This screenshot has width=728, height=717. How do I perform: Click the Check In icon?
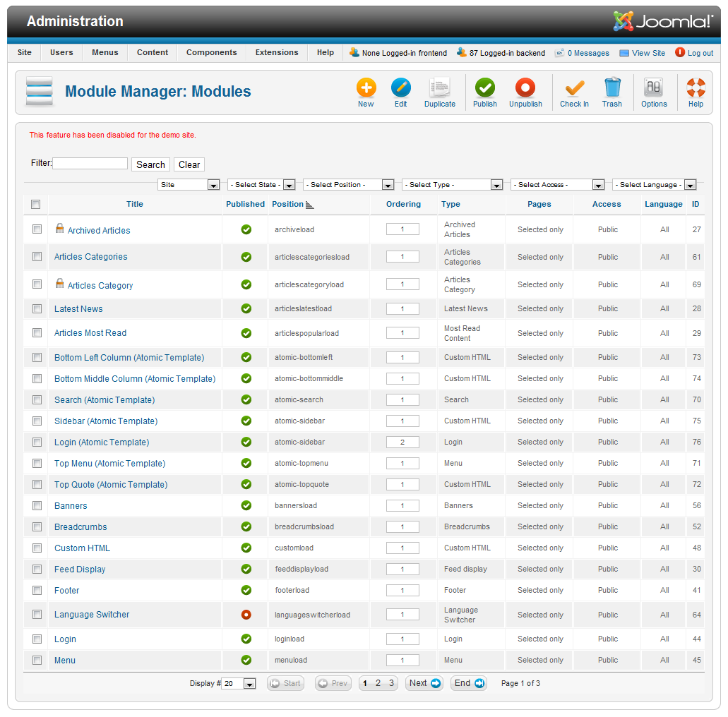click(574, 88)
